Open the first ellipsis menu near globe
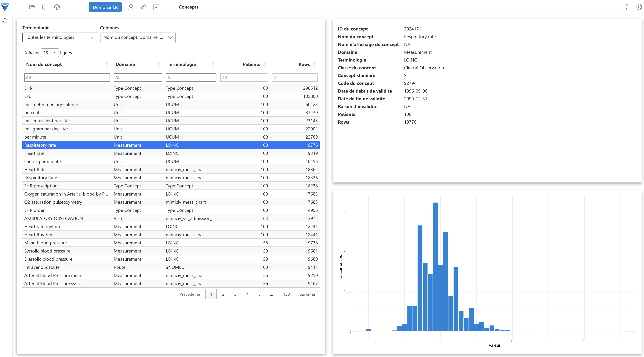 pyautogui.click(x=70, y=7)
